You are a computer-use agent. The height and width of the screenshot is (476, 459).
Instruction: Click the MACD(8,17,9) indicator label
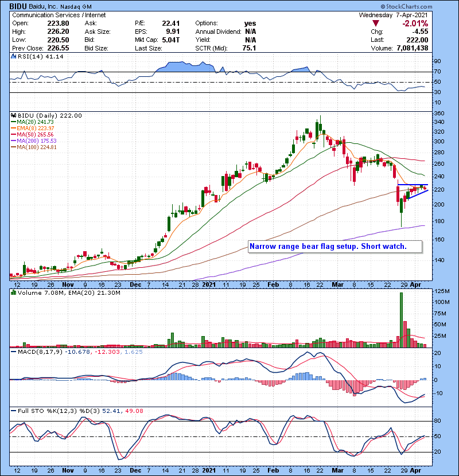(x=40, y=352)
